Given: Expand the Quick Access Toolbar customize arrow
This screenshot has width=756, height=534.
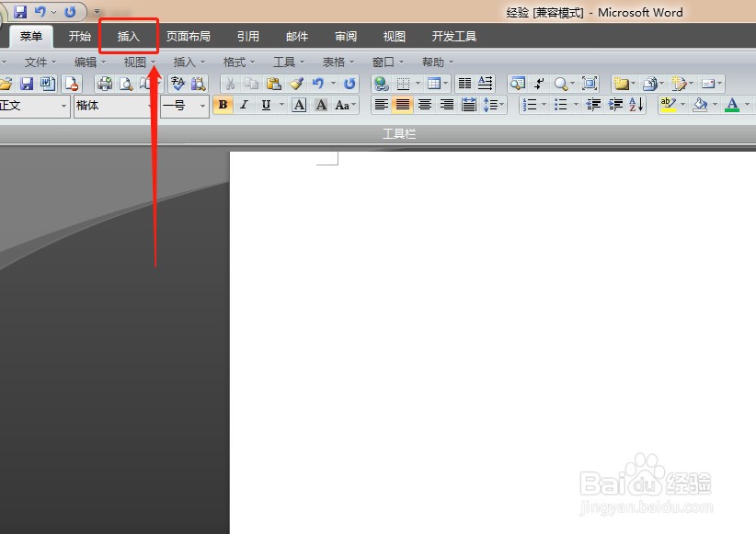Looking at the screenshot, I should click(97, 11).
